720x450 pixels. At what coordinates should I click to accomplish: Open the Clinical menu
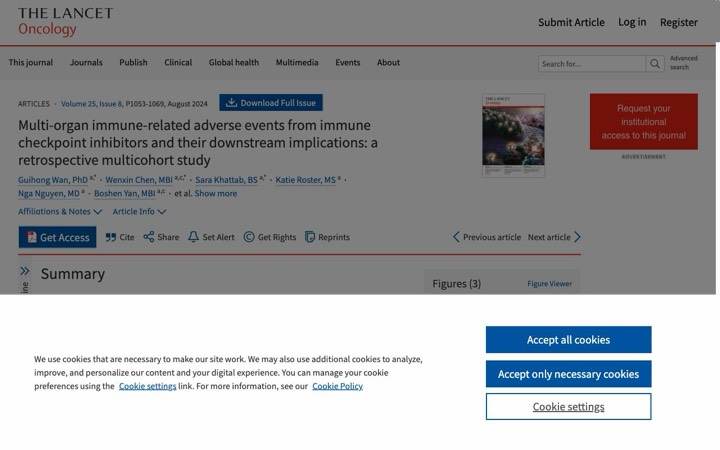[178, 62]
